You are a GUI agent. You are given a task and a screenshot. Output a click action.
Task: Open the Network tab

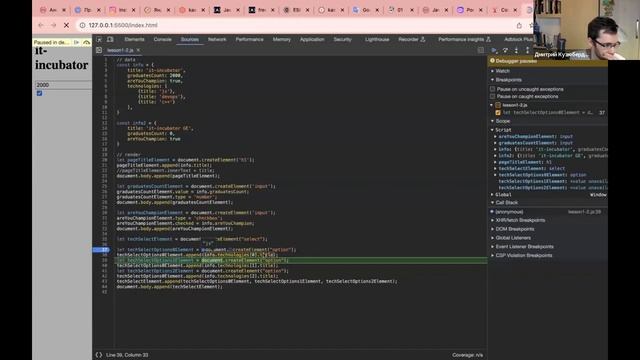pos(217,40)
